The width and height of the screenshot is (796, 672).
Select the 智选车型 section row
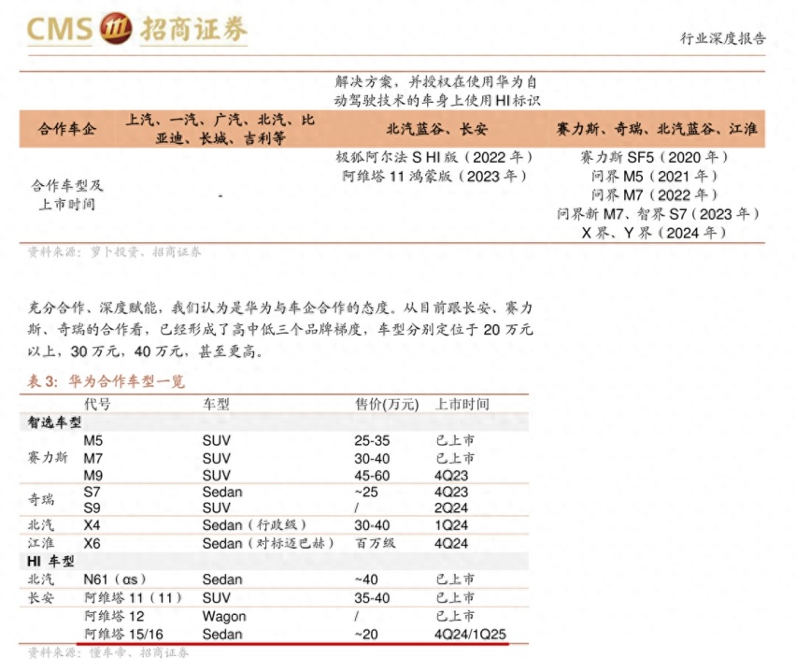point(274,422)
